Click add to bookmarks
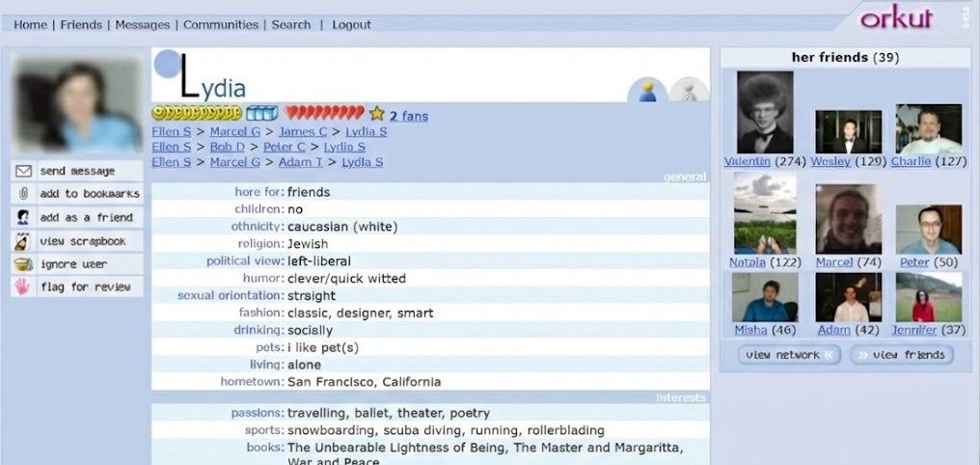 [77, 194]
